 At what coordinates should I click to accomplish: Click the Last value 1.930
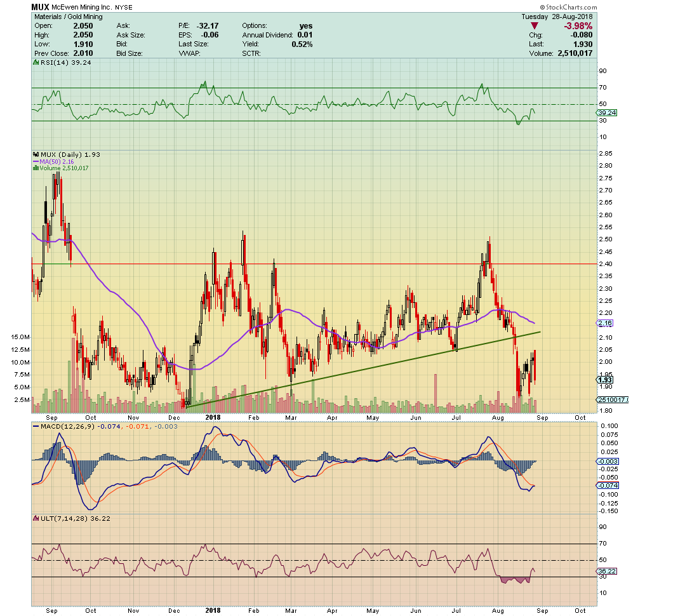pyautogui.click(x=583, y=44)
